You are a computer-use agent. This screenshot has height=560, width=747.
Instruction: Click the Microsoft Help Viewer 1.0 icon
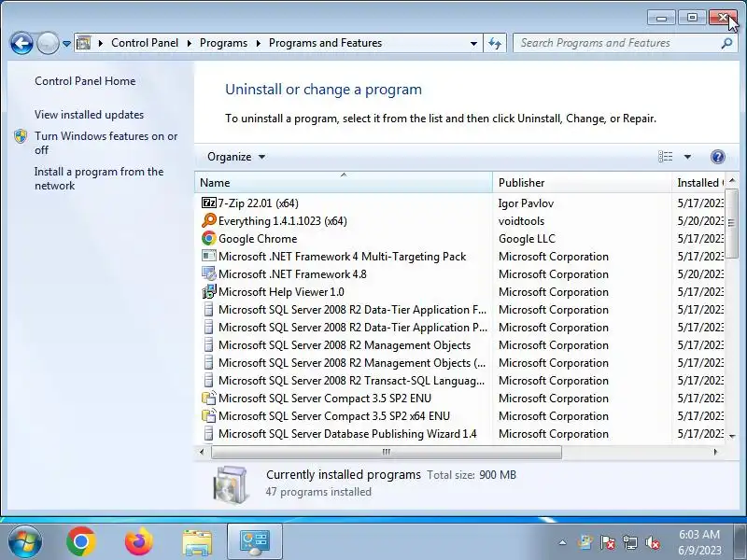[208, 291]
